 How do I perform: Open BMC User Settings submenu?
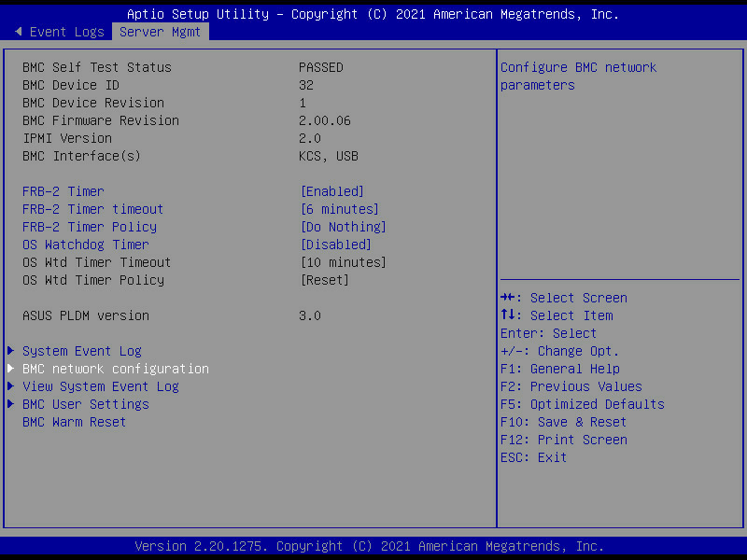pos(86,404)
